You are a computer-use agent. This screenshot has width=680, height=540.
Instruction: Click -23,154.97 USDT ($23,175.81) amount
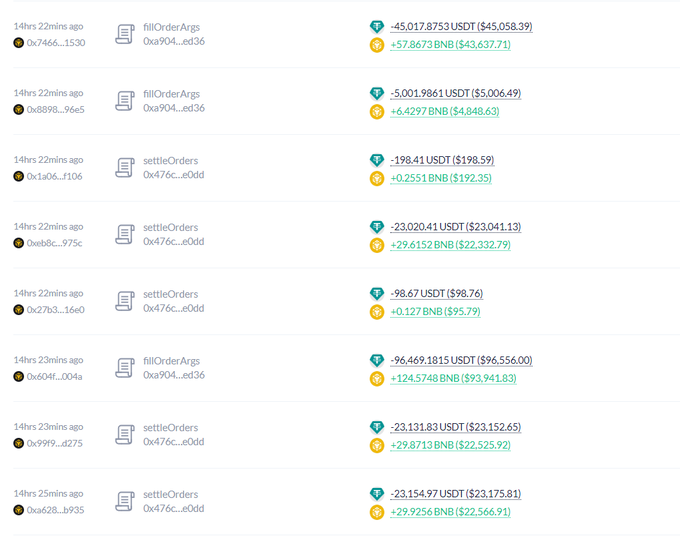[456, 494]
